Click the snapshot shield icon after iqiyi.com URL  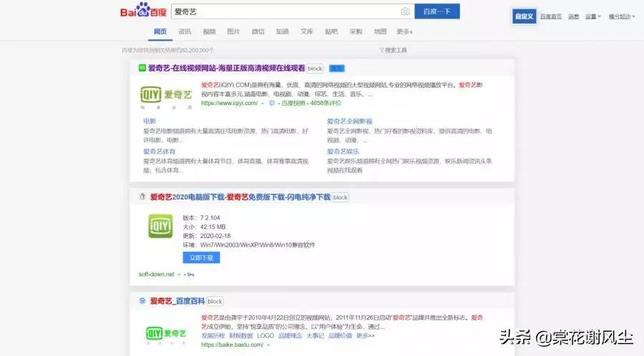tap(271, 103)
